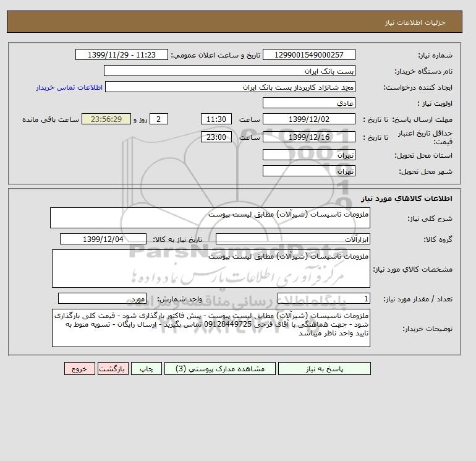Click the quantity field showing 1
The image size is (476, 461).
tap(323, 299)
